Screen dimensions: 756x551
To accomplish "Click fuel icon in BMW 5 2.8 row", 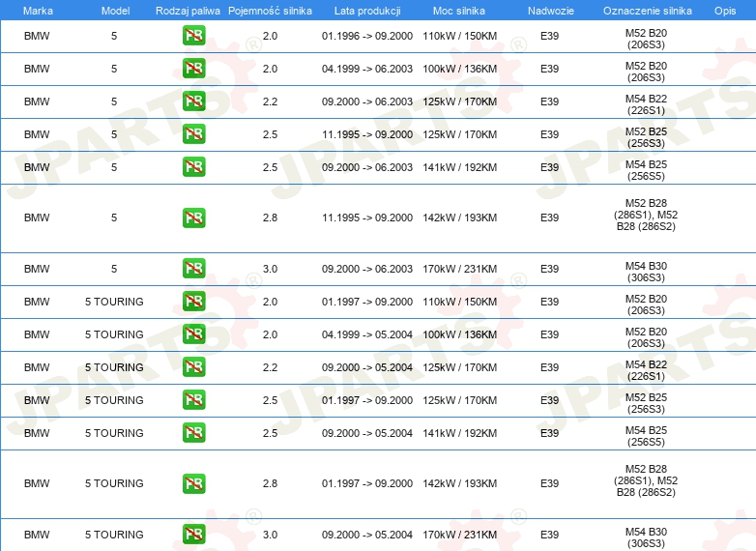I will [193, 217].
